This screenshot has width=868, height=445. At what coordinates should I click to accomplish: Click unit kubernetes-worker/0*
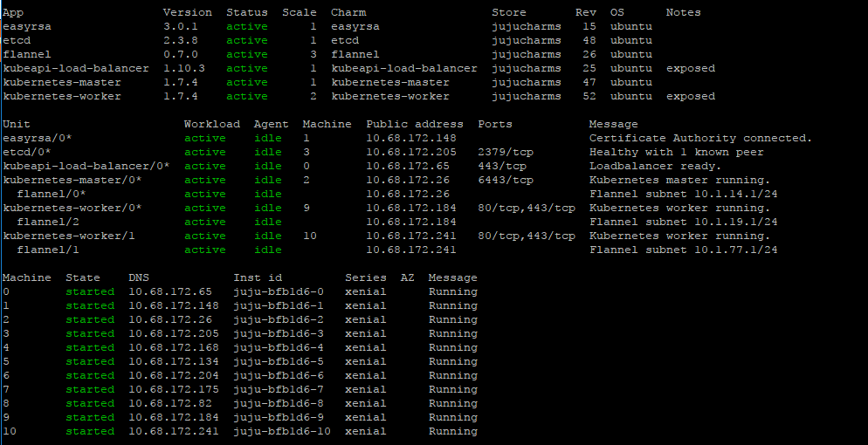[72, 208]
